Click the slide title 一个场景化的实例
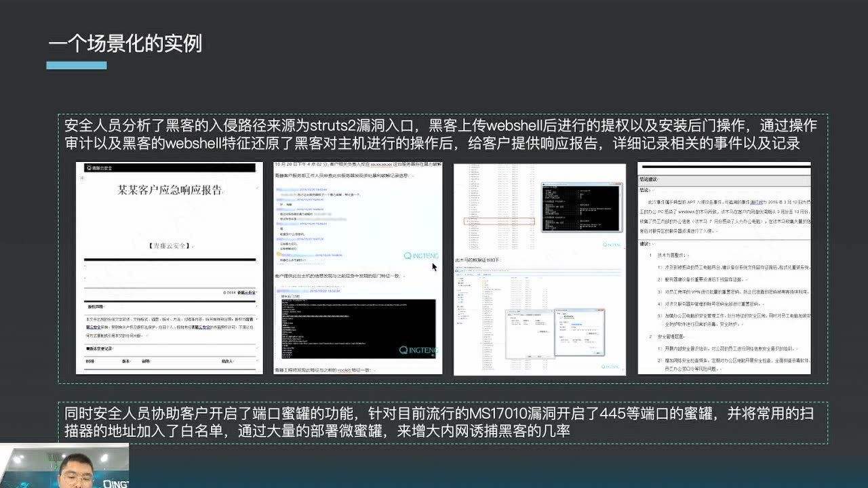 (x=125, y=44)
